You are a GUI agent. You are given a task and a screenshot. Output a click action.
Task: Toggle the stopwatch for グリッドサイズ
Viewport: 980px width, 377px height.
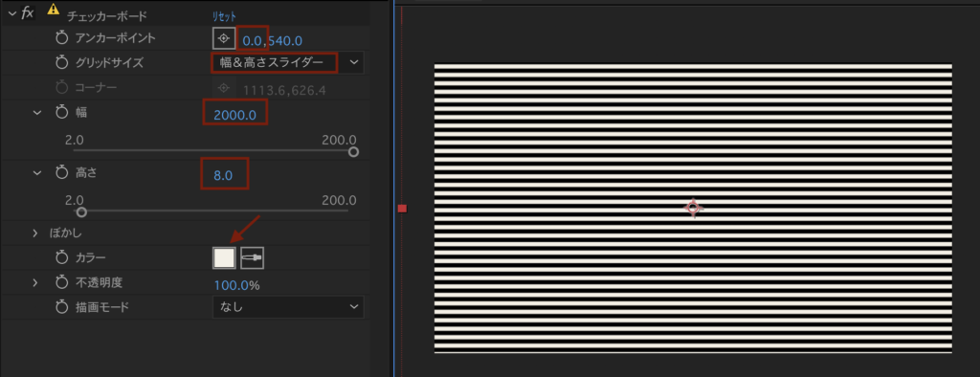[60, 62]
